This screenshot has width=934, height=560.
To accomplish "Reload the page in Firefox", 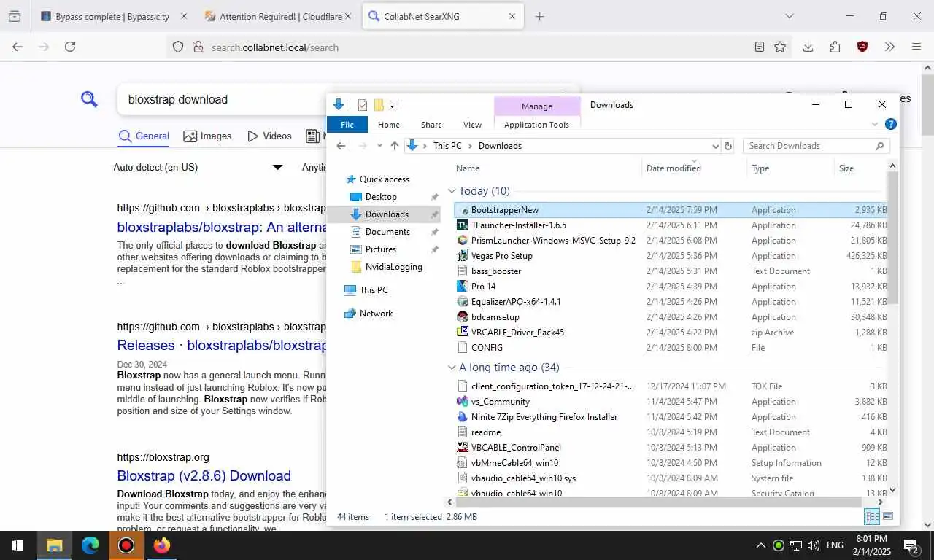I will click(70, 47).
